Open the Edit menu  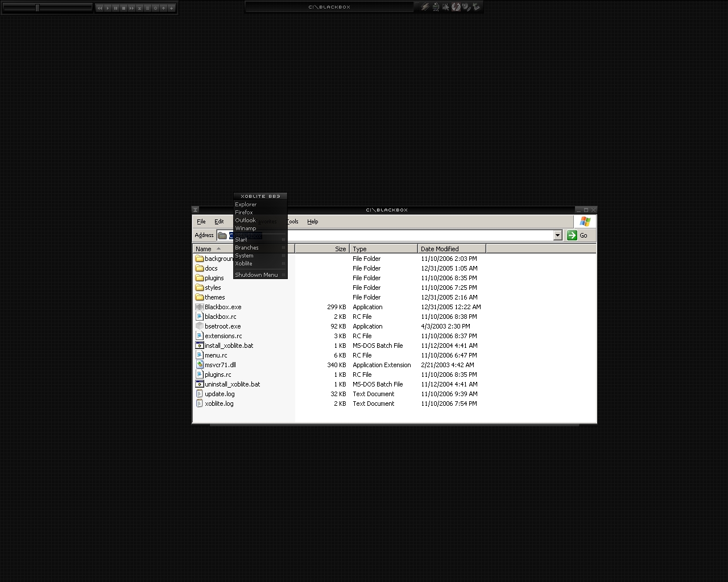click(x=219, y=222)
